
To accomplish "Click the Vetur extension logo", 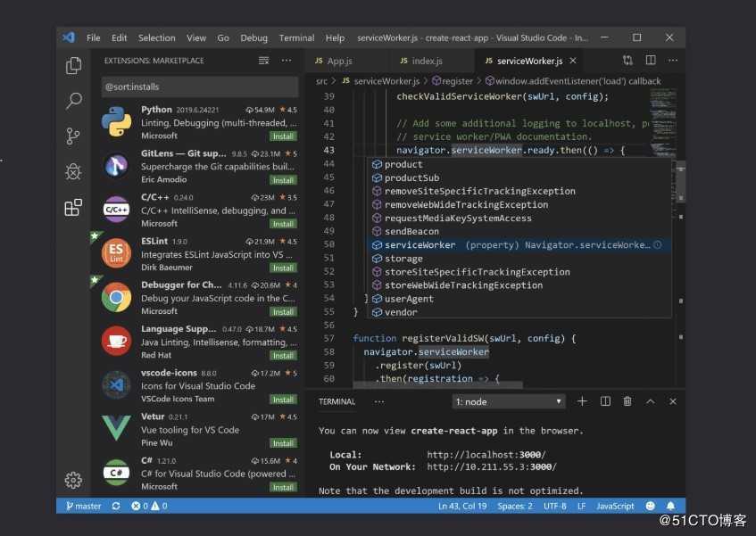I will click(x=116, y=428).
